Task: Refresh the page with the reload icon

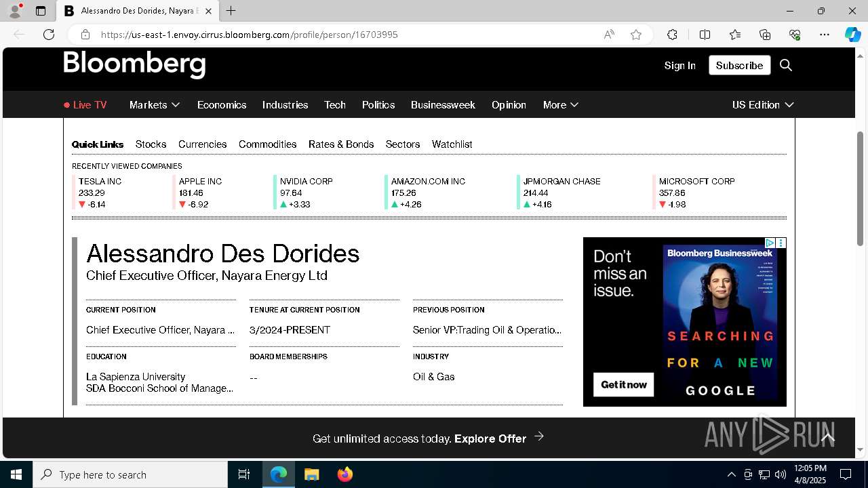Action: 49,35
